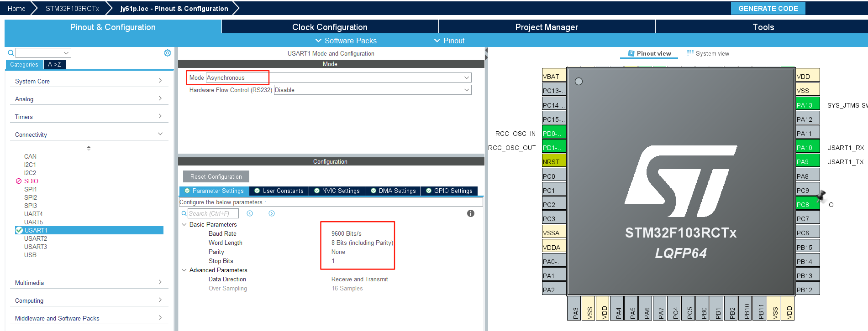Select the A->Z sorting tab
Screen dimensions: 868x331
54,65
